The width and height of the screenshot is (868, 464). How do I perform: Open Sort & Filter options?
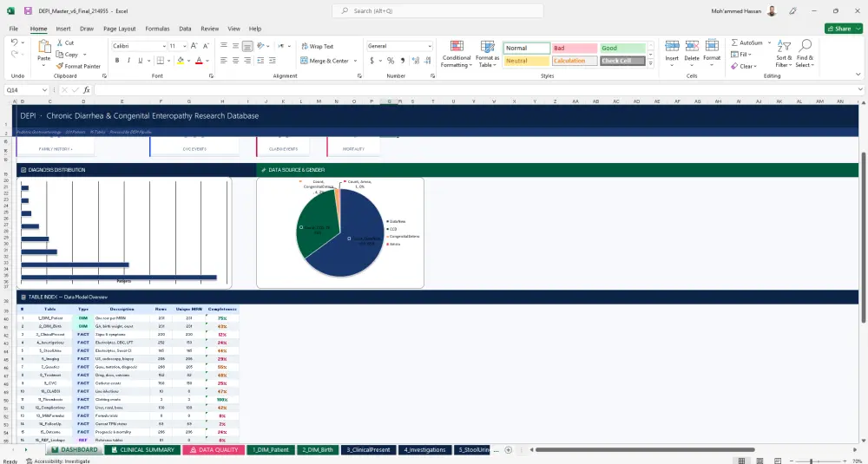coord(784,54)
